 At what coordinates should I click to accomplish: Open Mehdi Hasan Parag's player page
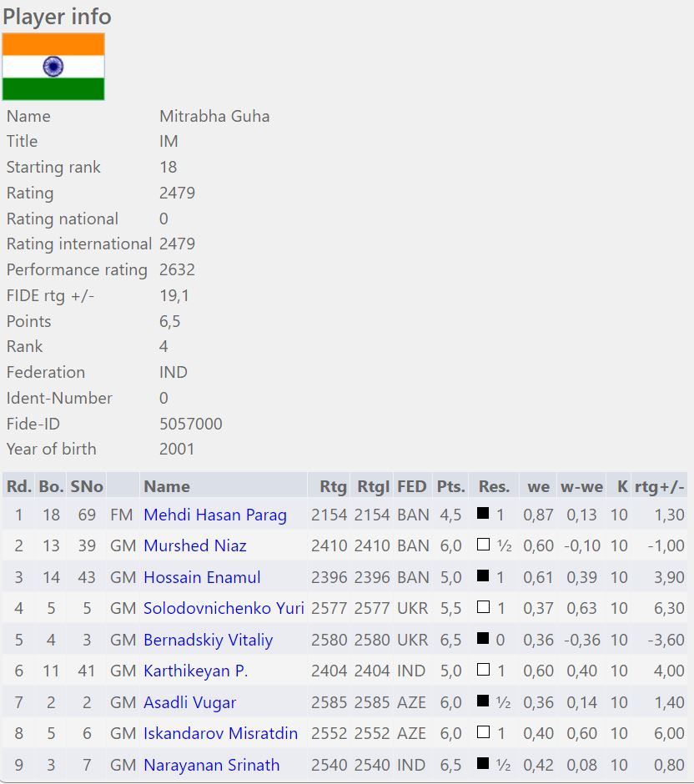[215, 515]
